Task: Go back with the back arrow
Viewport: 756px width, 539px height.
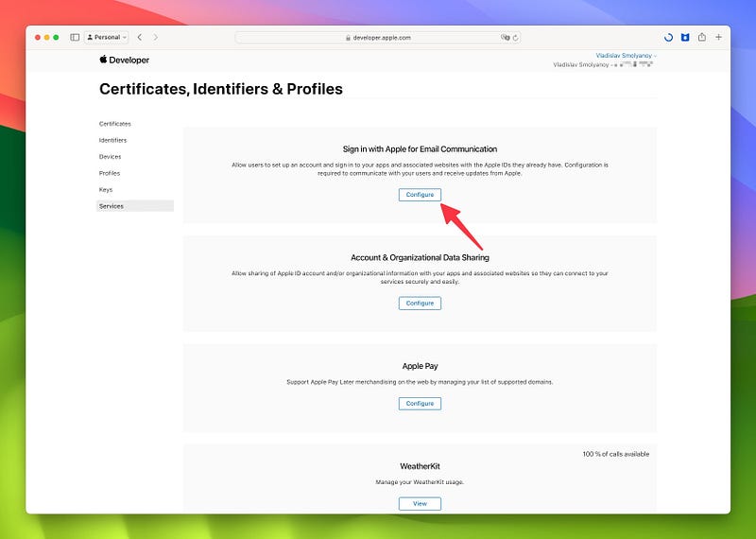Action: click(140, 37)
